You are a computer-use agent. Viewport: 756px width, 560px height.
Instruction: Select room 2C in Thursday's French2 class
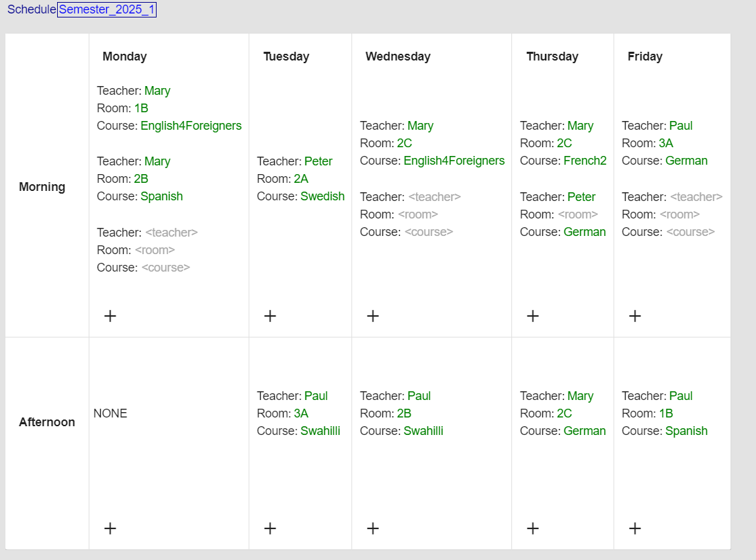pos(563,143)
